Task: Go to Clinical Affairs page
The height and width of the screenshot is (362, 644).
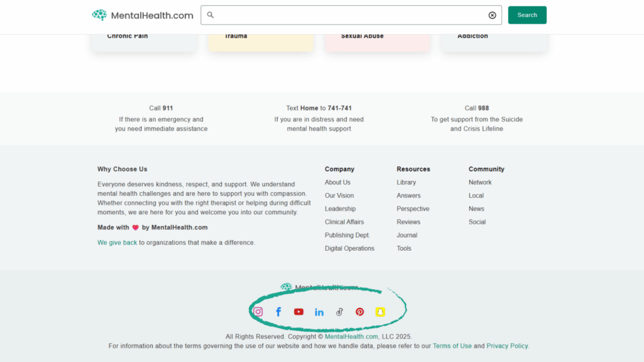Action: pos(344,222)
